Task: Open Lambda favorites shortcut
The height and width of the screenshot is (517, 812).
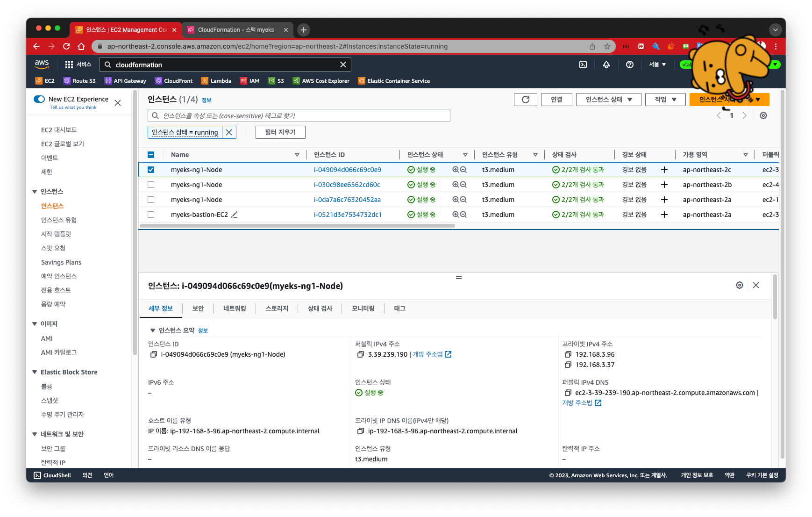Action: tap(216, 81)
